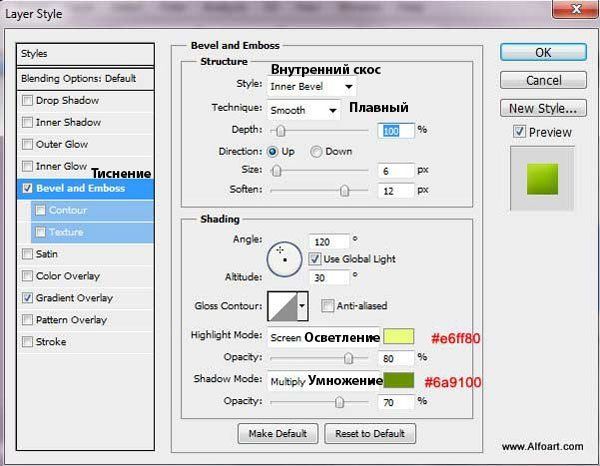Viewport: 600px width, 466px height.
Task: Uncheck the Gradient Overlay checkbox
Action: [x=27, y=298]
